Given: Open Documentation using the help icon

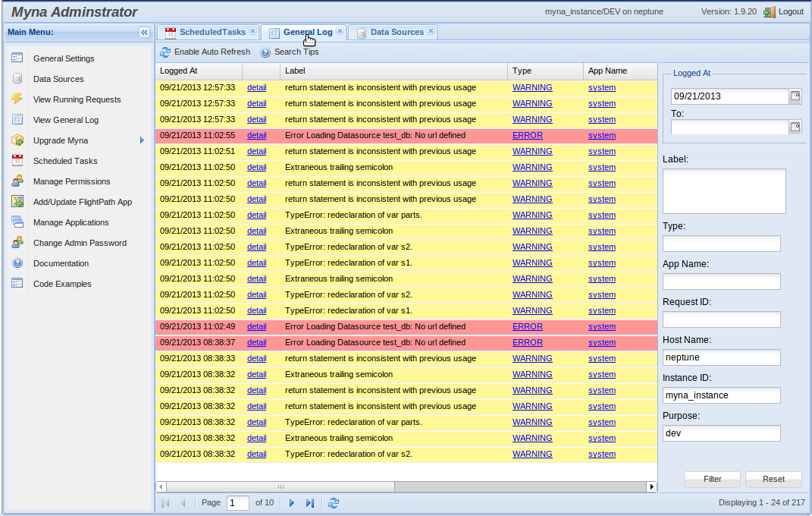Looking at the screenshot, I should [x=17, y=263].
